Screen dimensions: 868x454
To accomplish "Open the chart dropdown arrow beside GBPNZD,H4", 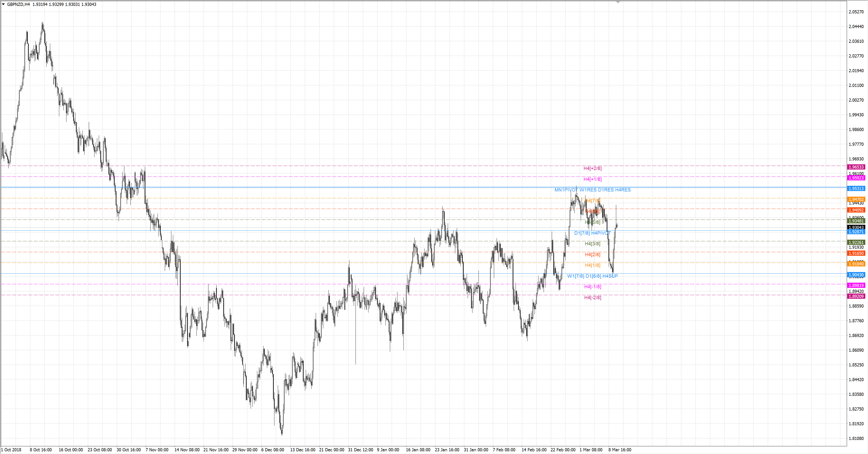I will tap(3, 4).
